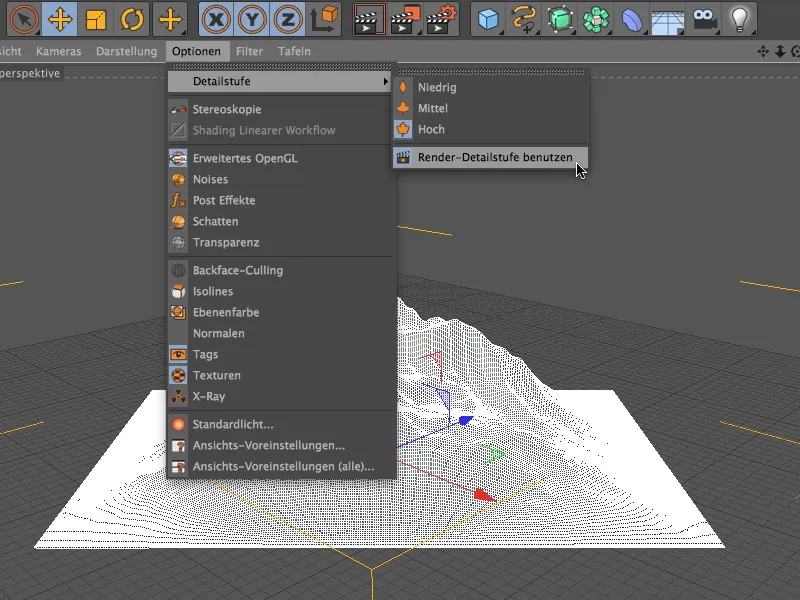This screenshot has width=800, height=600.
Task: Activate the Rotate tool
Action: click(x=132, y=19)
